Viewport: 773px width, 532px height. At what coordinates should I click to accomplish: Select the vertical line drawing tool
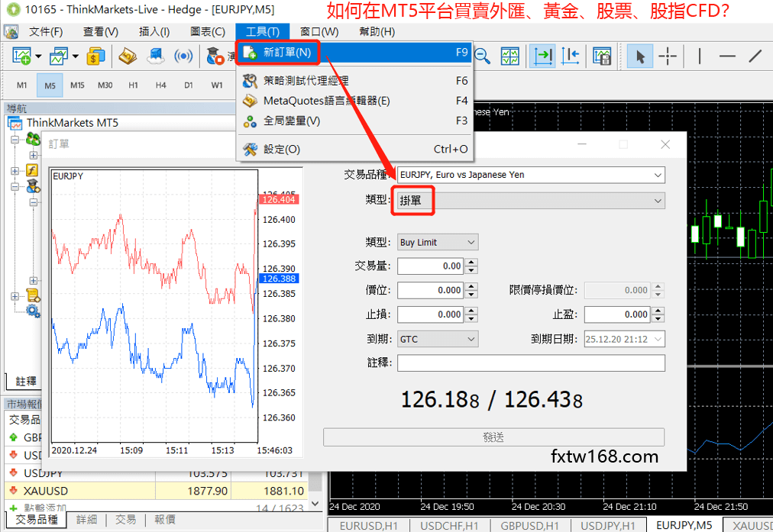pyautogui.click(x=700, y=56)
